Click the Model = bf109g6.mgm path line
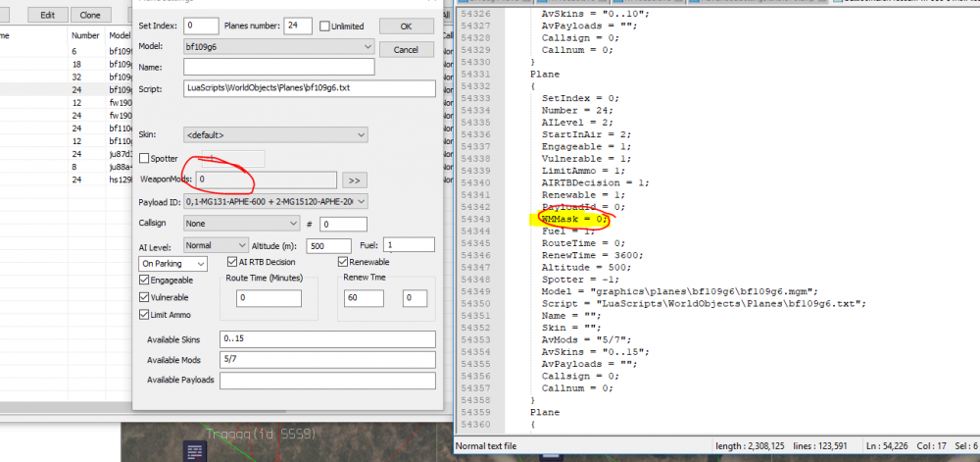The width and height of the screenshot is (980, 462). pos(680,291)
